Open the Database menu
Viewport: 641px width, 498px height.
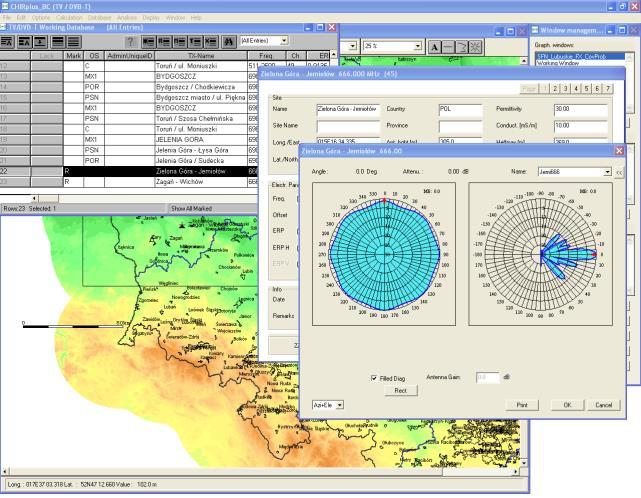pyautogui.click(x=99, y=18)
